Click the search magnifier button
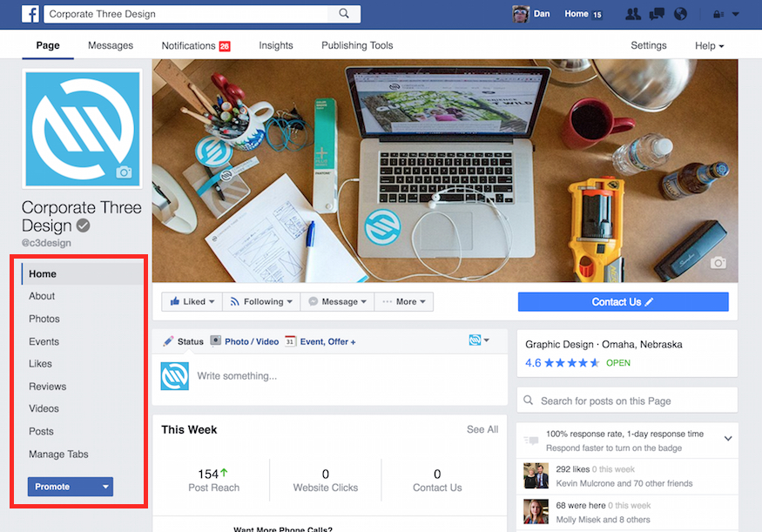The height and width of the screenshot is (532, 762). click(x=344, y=14)
